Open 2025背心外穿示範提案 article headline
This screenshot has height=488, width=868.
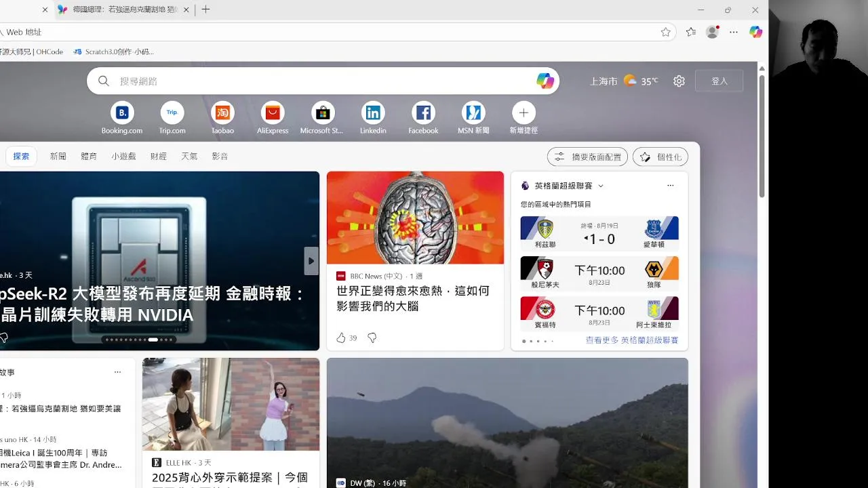[x=230, y=478]
